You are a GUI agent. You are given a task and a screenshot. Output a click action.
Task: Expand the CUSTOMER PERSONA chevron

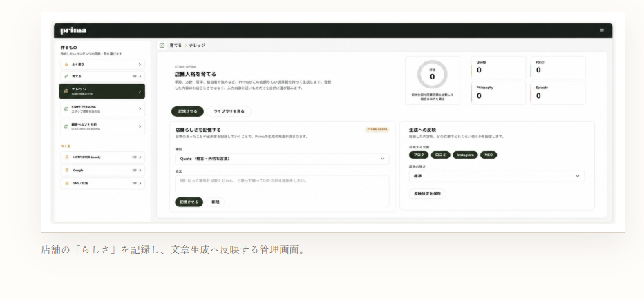[x=140, y=127]
